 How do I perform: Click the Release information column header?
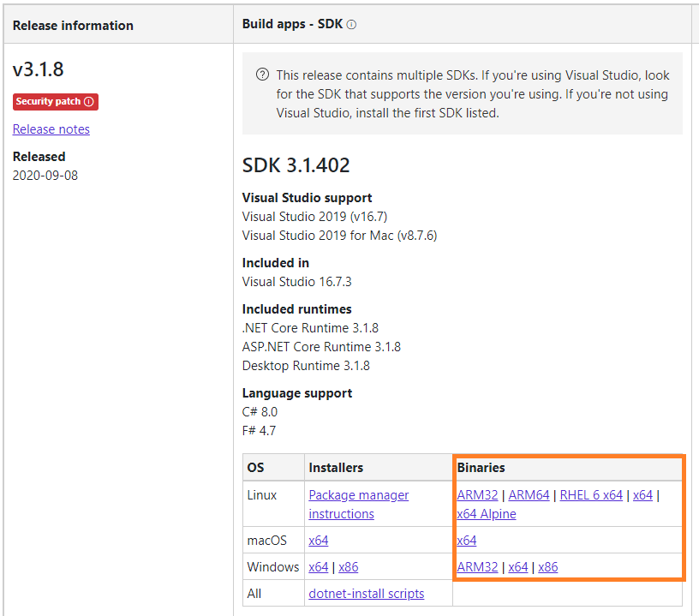coord(73,26)
